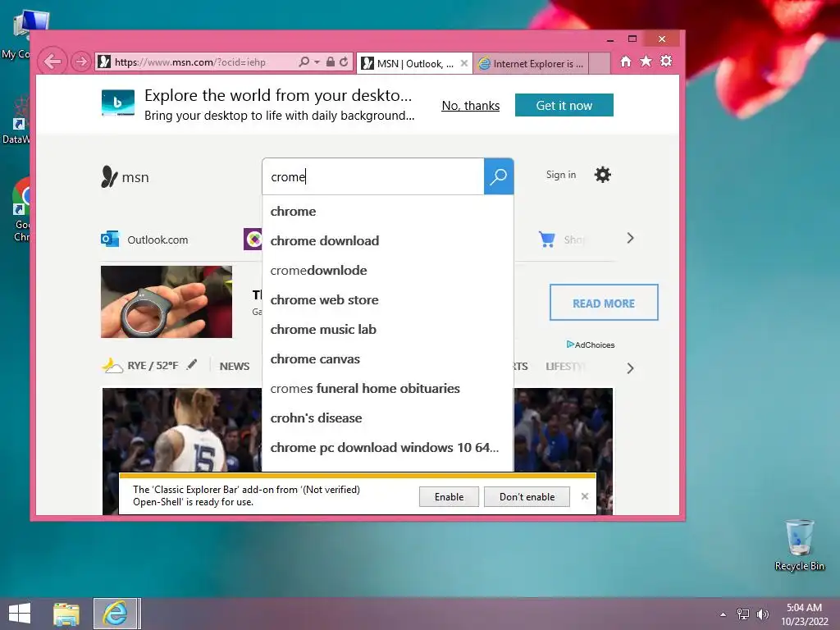
Task: Select 'chrome pc download windows 10 64...' suggestion
Action: coord(388,447)
